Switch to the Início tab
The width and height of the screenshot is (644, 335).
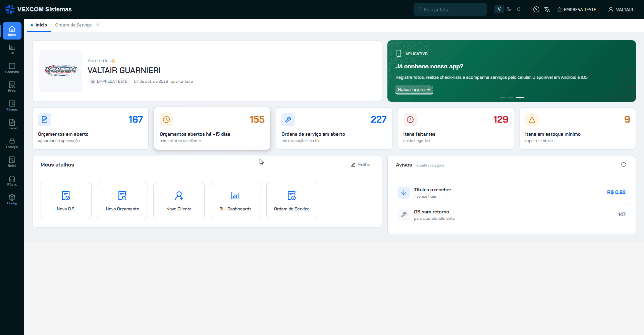coord(39,25)
